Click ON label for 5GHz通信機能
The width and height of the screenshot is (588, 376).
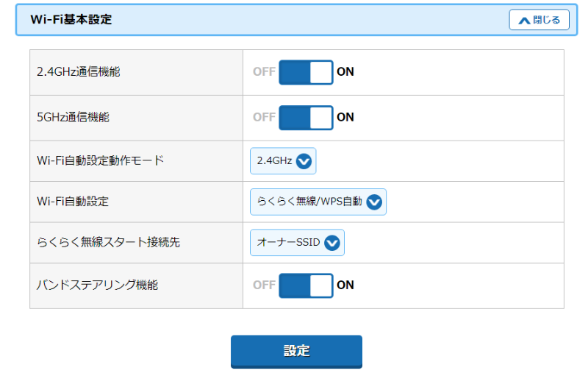coord(345,117)
